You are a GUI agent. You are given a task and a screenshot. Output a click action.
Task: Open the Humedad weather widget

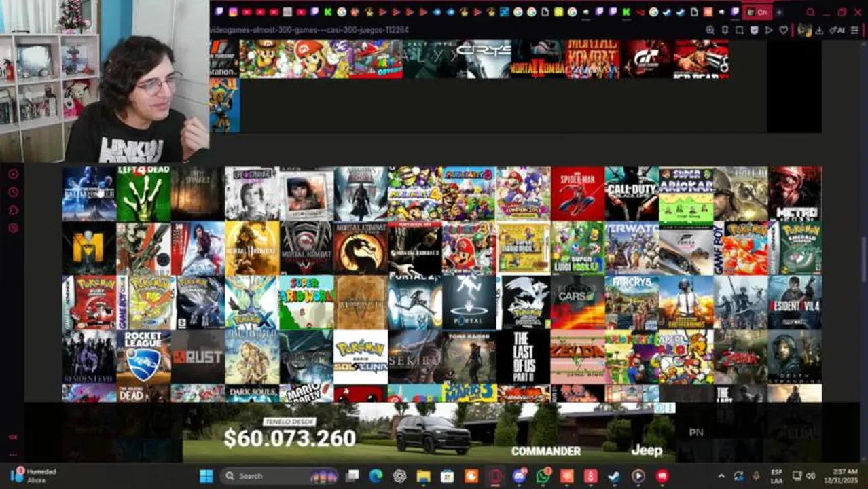point(33,475)
